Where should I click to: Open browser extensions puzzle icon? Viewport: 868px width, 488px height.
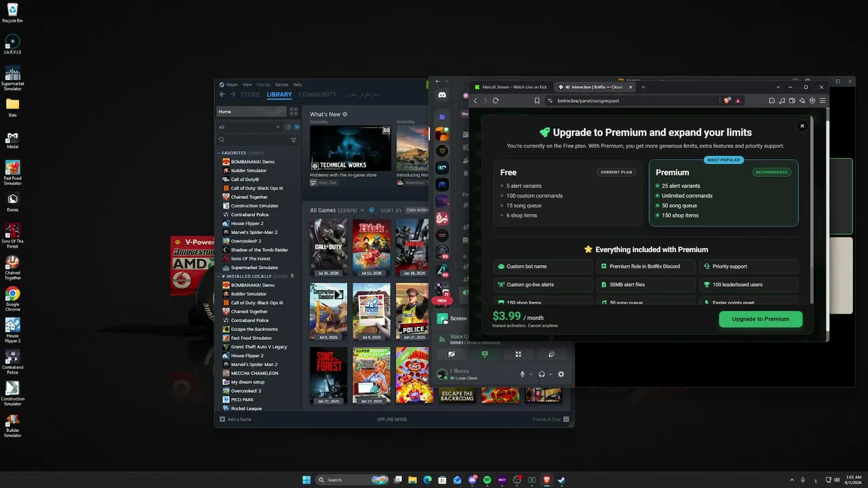click(772, 100)
